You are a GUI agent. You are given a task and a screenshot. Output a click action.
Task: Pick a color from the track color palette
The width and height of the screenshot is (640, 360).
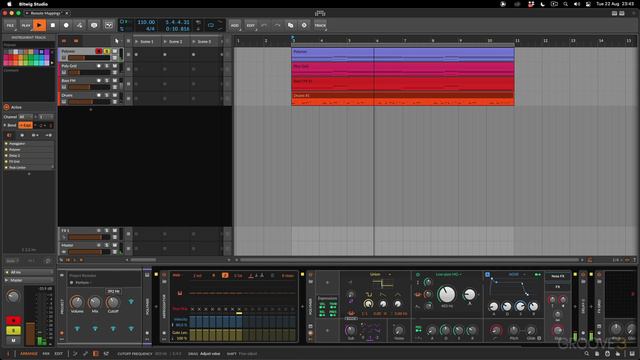[x=27, y=58]
